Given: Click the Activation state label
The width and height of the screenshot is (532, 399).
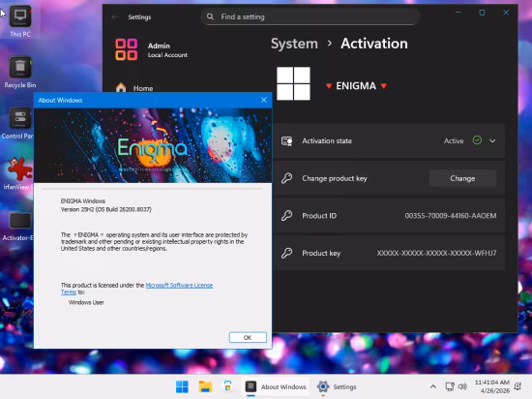Looking at the screenshot, I should (327, 141).
